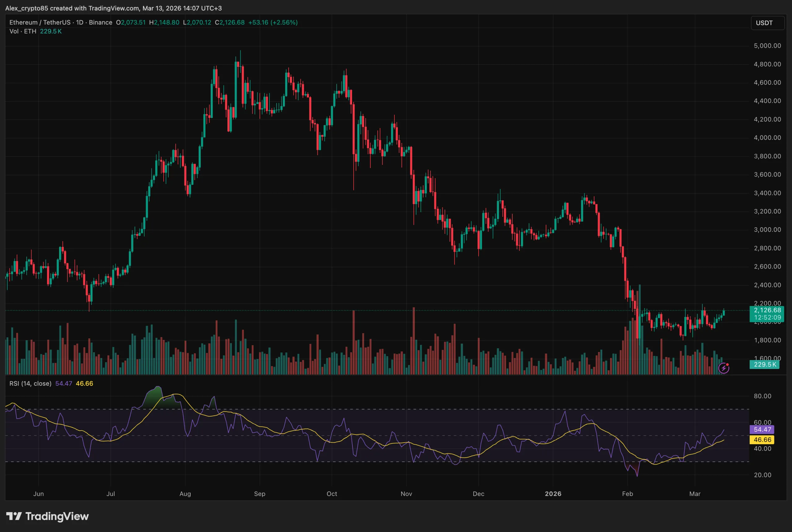Click the Aug label on time axis

tap(185, 494)
